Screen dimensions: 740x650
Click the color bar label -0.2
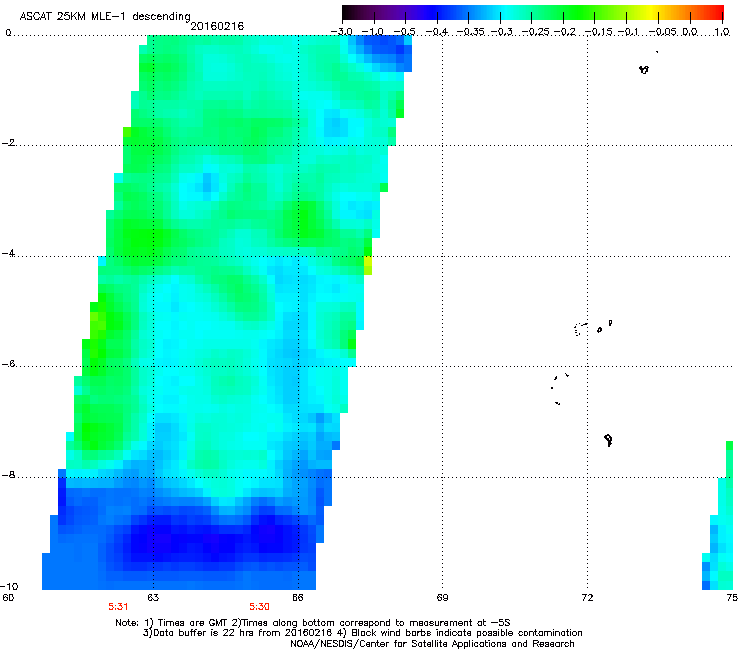tap(565, 32)
